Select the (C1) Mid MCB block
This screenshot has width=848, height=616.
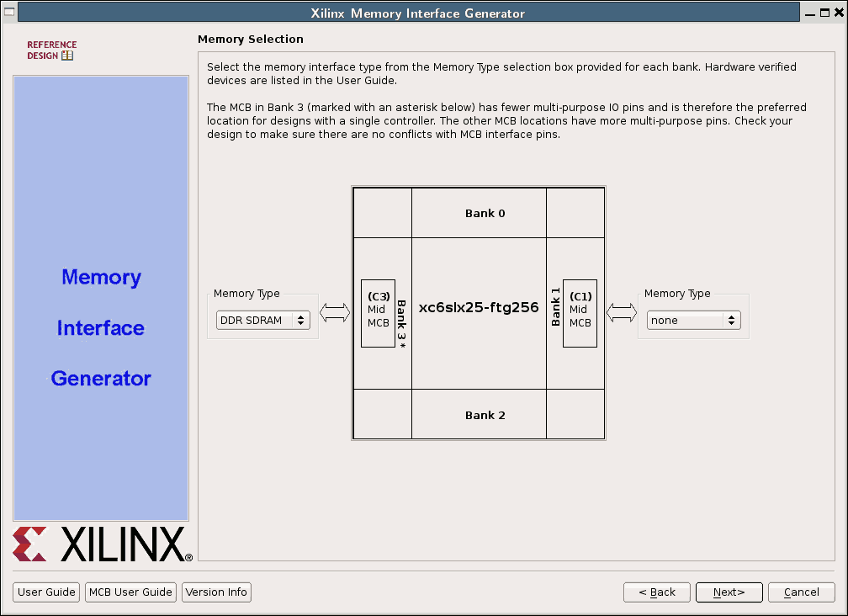pos(580,313)
